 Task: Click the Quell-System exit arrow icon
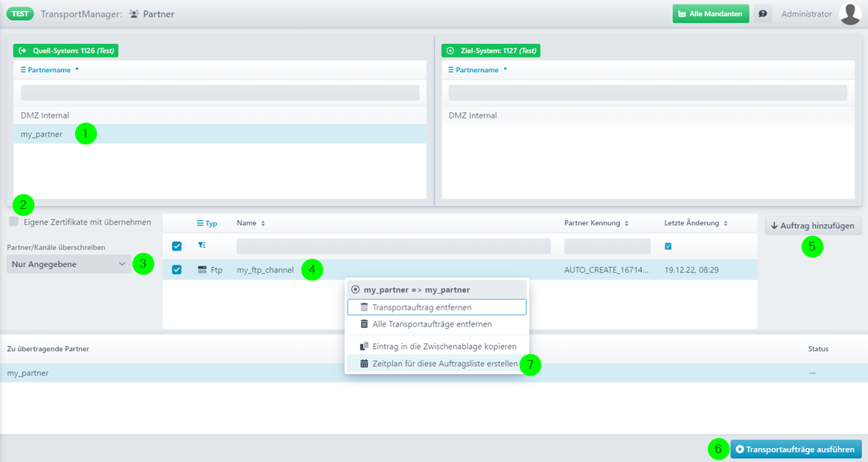click(x=22, y=51)
